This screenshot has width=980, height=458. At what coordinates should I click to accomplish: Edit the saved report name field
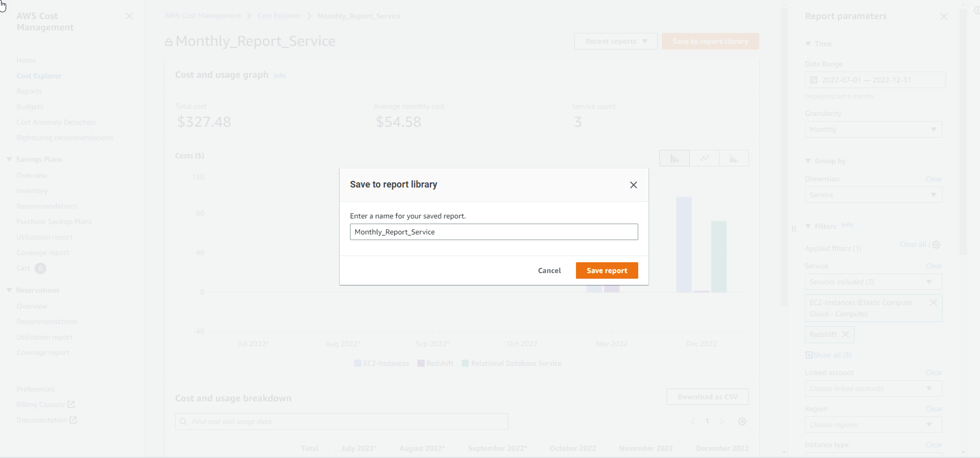[x=494, y=232]
